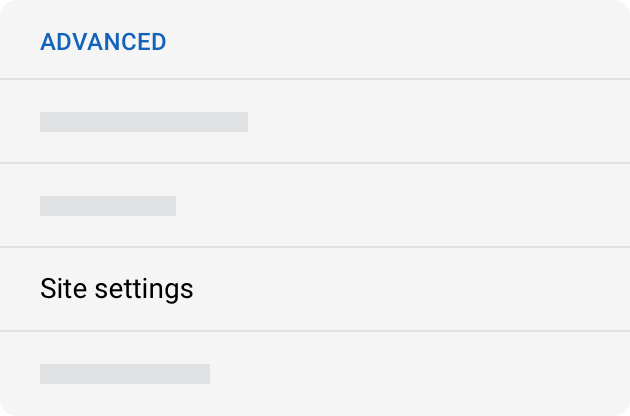Select the blue ADVANCED label

tap(103, 42)
